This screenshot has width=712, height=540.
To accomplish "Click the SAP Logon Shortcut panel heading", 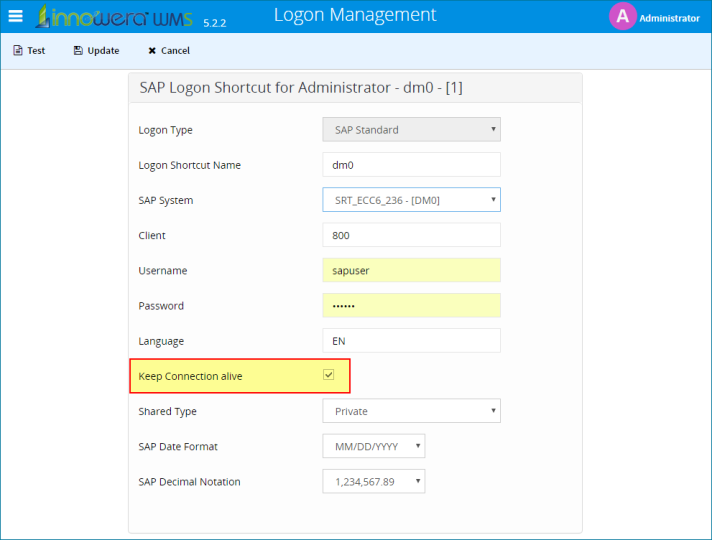I will coord(301,87).
